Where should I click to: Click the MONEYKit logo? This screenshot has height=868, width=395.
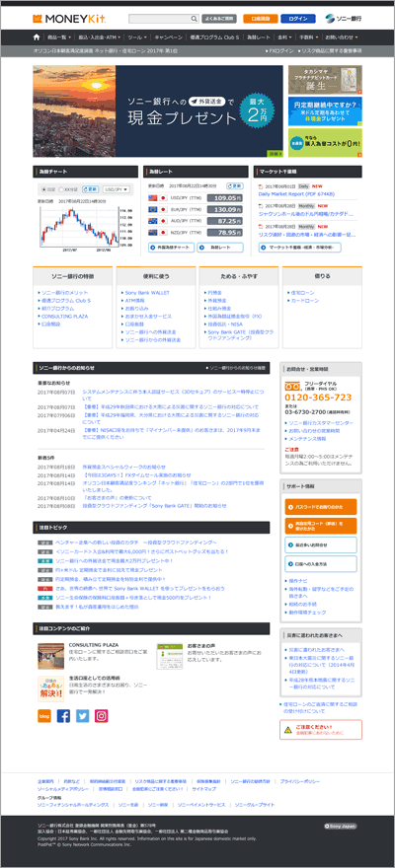pos(62,19)
